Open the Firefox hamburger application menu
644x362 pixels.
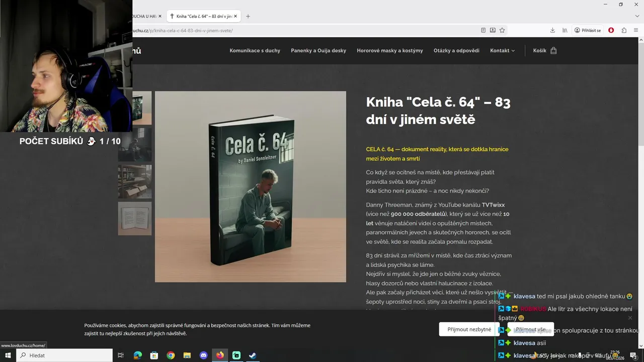(636, 30)
